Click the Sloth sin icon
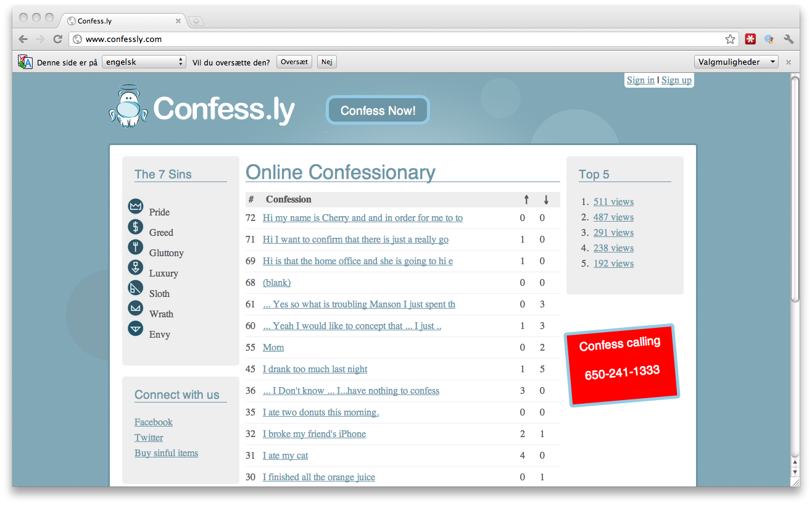The height and width of the screenshot is (505, 812). [x=135, y=288]
